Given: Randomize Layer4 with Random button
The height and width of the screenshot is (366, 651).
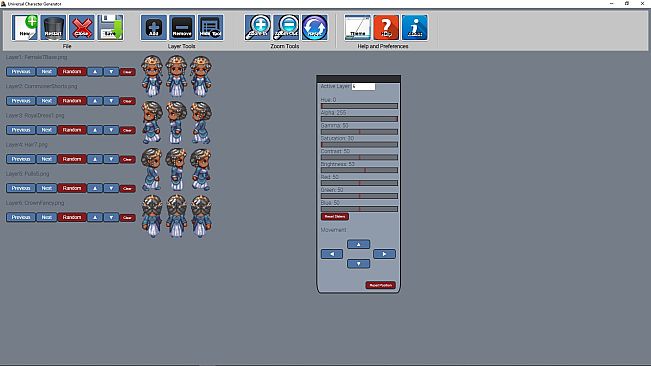Looking at the screenshot, I should pos(72,159).
